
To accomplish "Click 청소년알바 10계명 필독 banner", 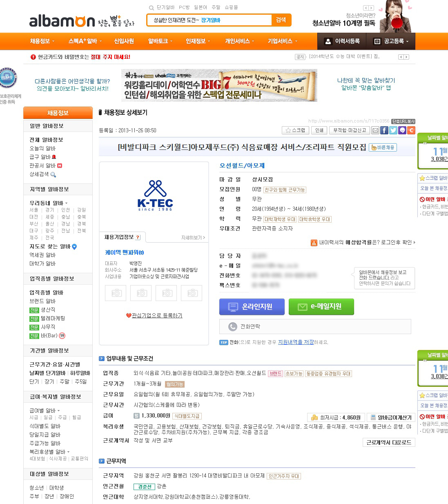I will coord(344,23).
